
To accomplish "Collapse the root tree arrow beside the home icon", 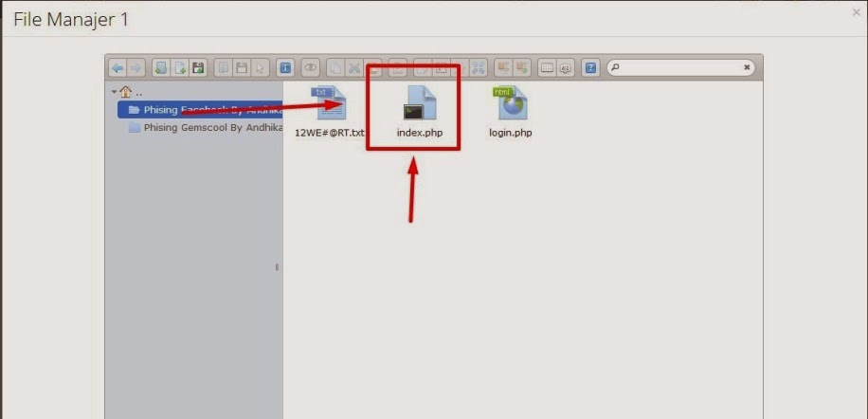I will 114,93.
